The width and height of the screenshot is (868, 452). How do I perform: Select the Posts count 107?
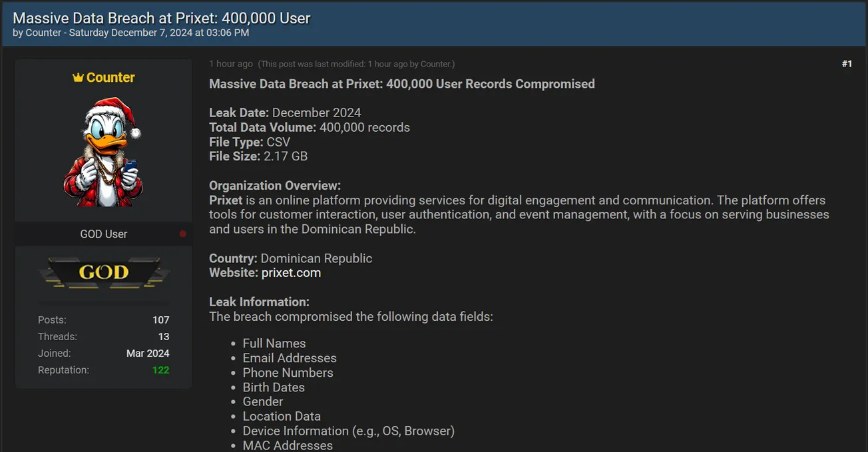(161, 320)
